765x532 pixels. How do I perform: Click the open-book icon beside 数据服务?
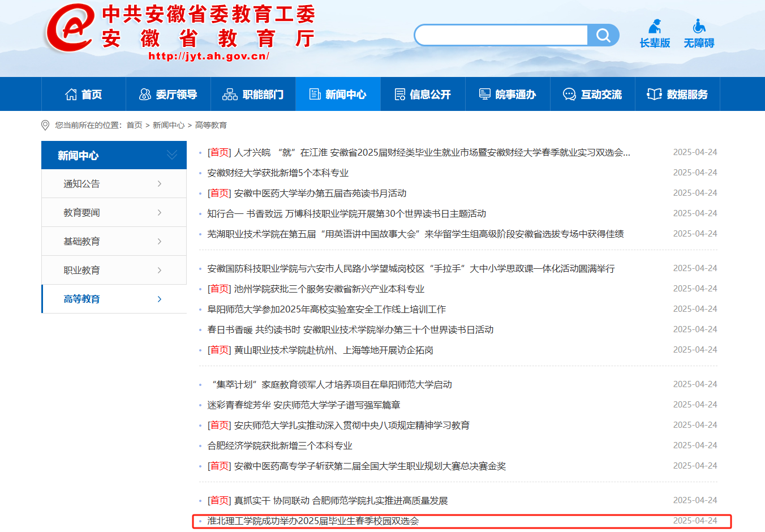coord(654,95)
